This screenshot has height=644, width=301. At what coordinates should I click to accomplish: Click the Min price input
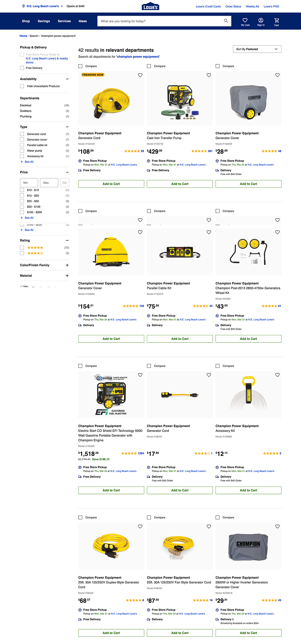(29, 183)
